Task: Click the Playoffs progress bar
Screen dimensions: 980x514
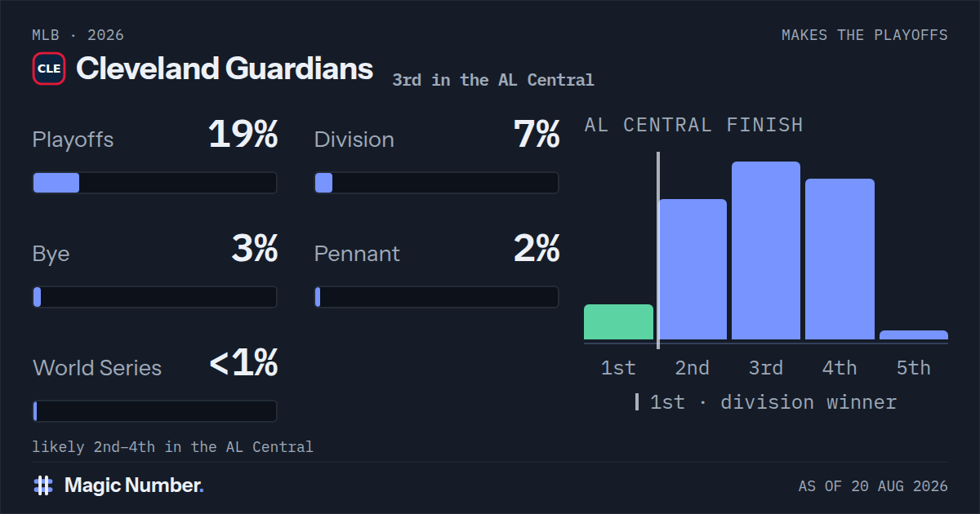Action: (154, 183)
